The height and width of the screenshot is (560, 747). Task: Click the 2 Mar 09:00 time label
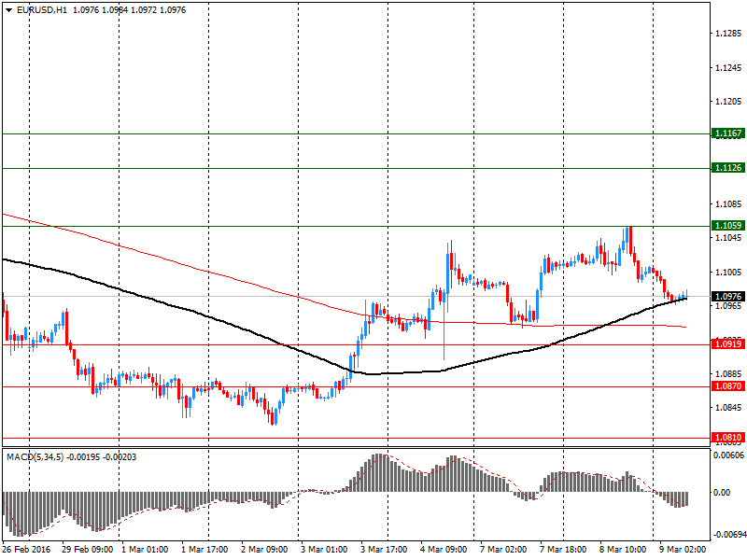click(264, 550)
